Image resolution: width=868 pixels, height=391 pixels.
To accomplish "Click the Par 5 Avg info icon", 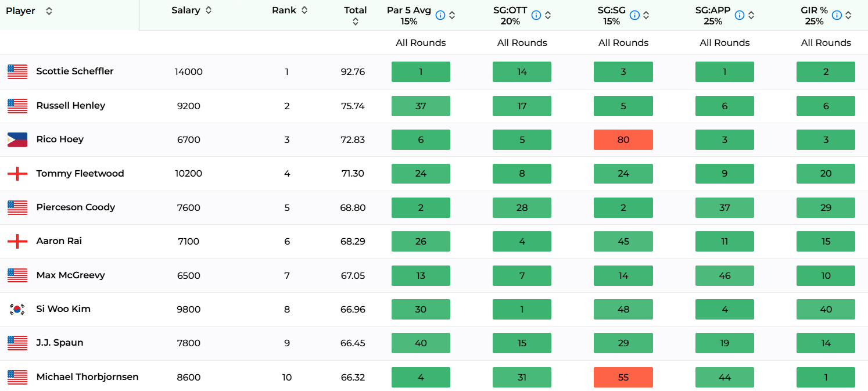I will (440, 15).
